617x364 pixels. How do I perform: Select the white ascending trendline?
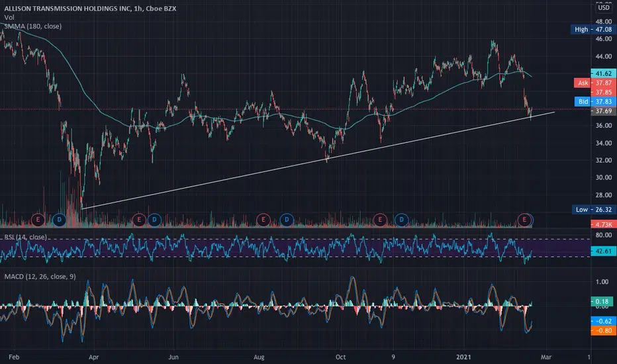click(x=318, y=161)
